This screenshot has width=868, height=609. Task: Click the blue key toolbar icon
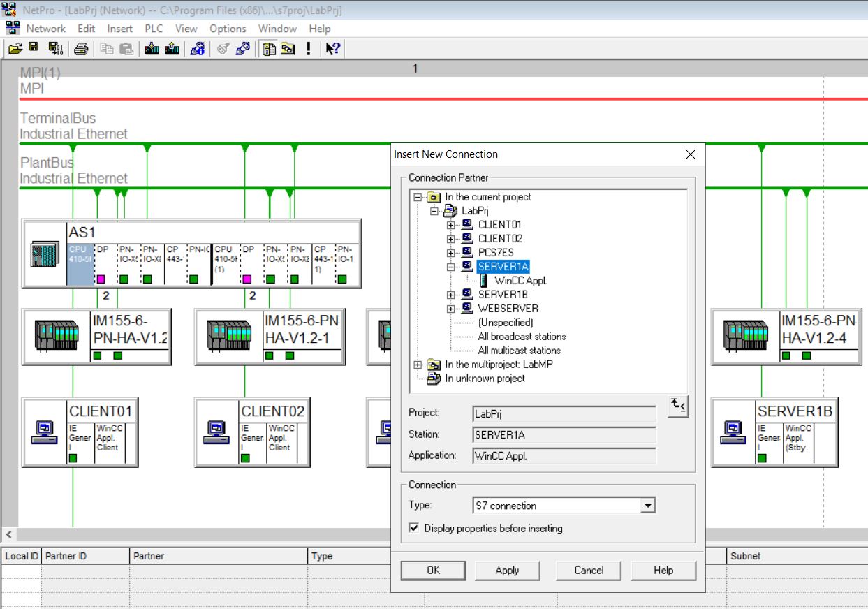pos(242,48)
